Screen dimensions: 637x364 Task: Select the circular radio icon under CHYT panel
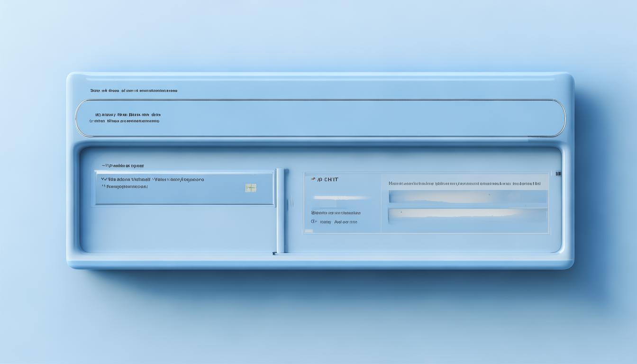point(313,221)
